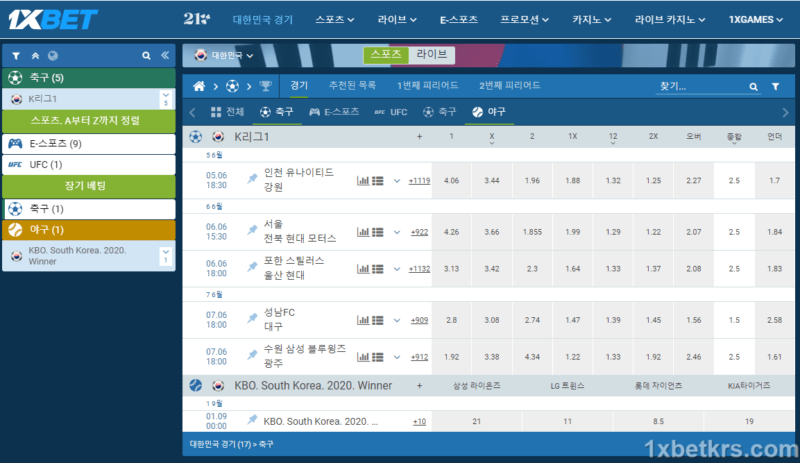Image resolution: width=800 pixels, height=463 pixels.
Task: Click the sidebar globe icon
Action: point(53,56)
